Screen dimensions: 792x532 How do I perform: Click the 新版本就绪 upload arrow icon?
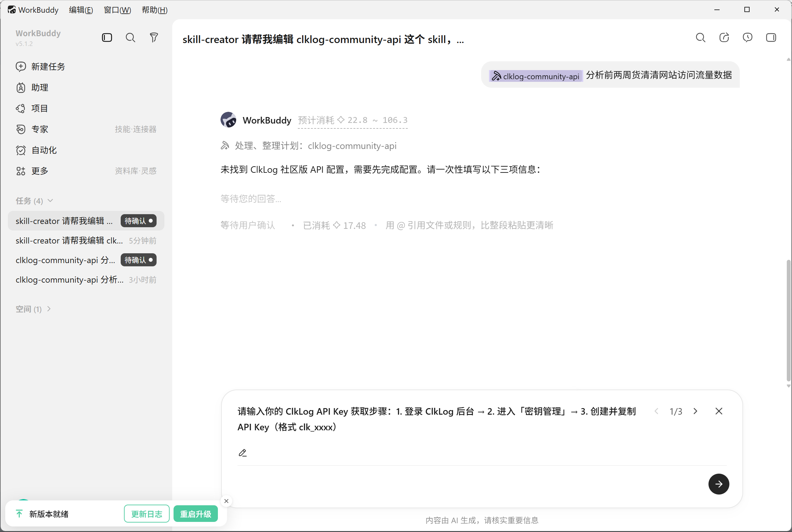coord(19,514)
